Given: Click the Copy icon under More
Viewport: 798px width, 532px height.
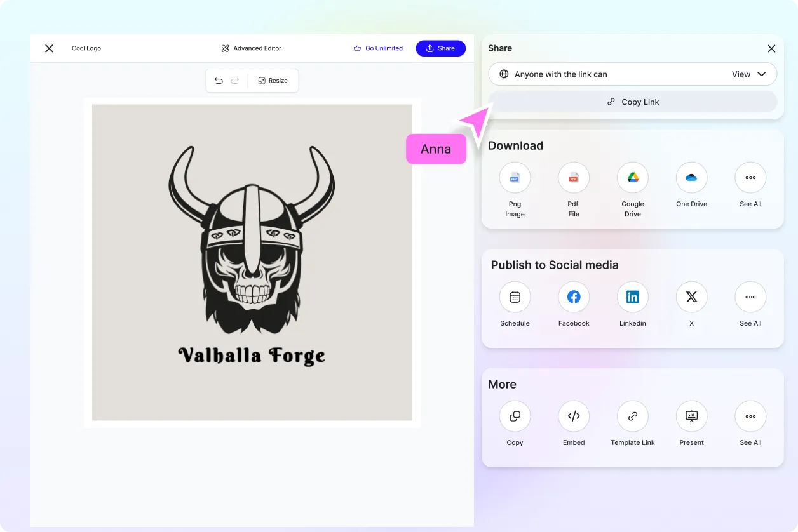Looking at the screenshot, I should (515, 416).
